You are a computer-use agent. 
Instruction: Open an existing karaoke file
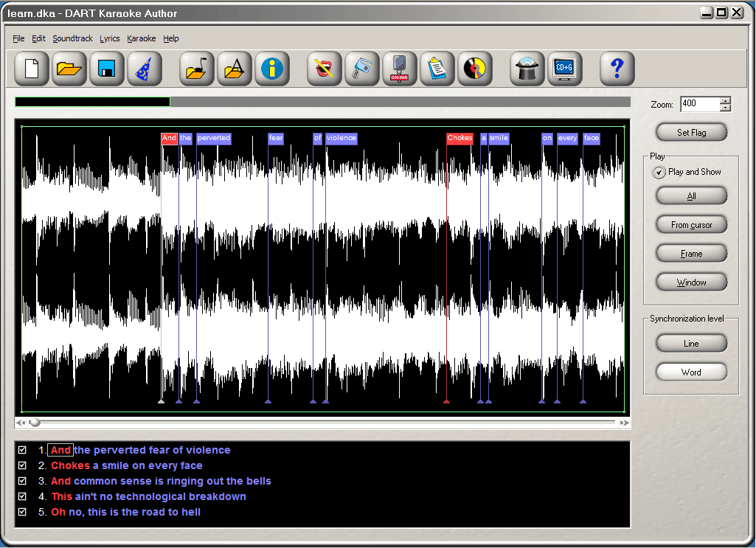pyautogui.click(x=69, y=68)
